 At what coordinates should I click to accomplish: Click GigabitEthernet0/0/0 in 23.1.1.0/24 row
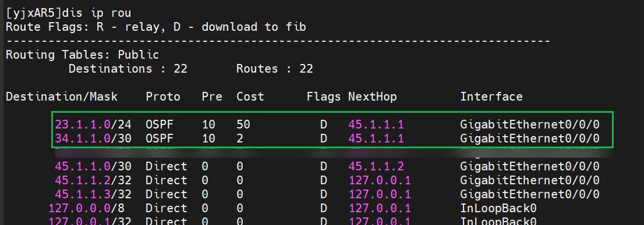530,124
